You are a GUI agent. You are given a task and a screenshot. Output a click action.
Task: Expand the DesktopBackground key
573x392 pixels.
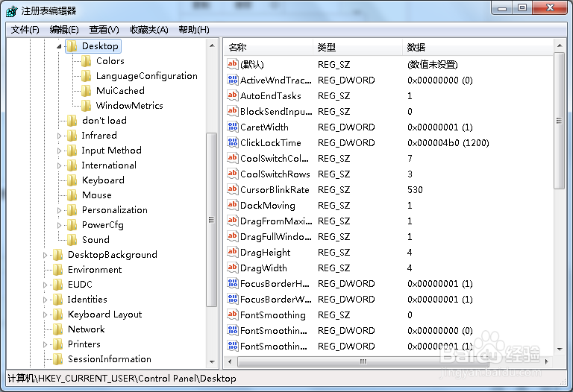click(x=45, y=255)
